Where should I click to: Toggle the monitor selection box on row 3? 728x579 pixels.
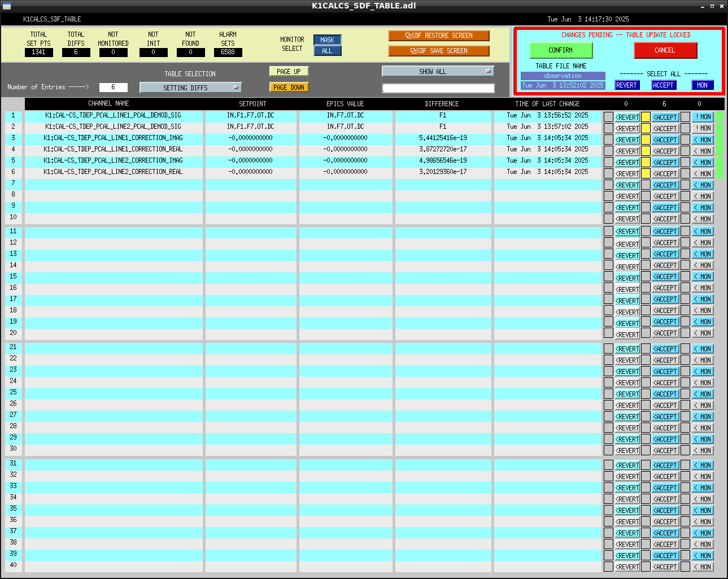coord(685,140)
